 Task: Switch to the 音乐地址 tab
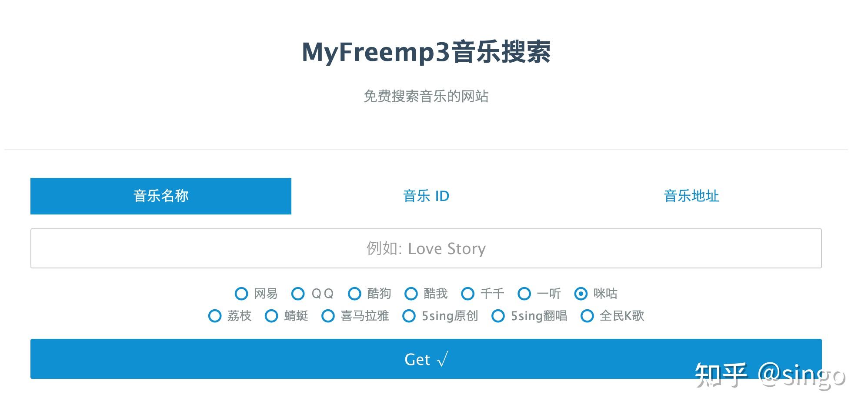691,196
